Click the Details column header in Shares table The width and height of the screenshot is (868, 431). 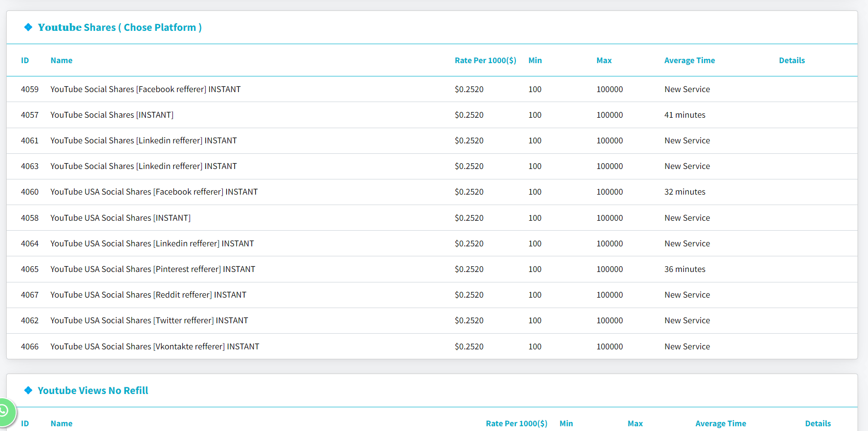point(792,60)
